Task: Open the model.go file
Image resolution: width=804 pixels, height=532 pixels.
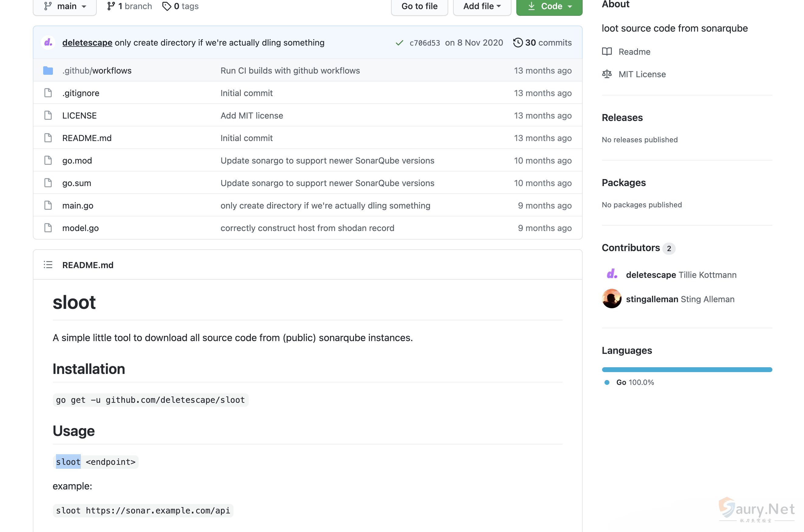Action: click(81, 228)
